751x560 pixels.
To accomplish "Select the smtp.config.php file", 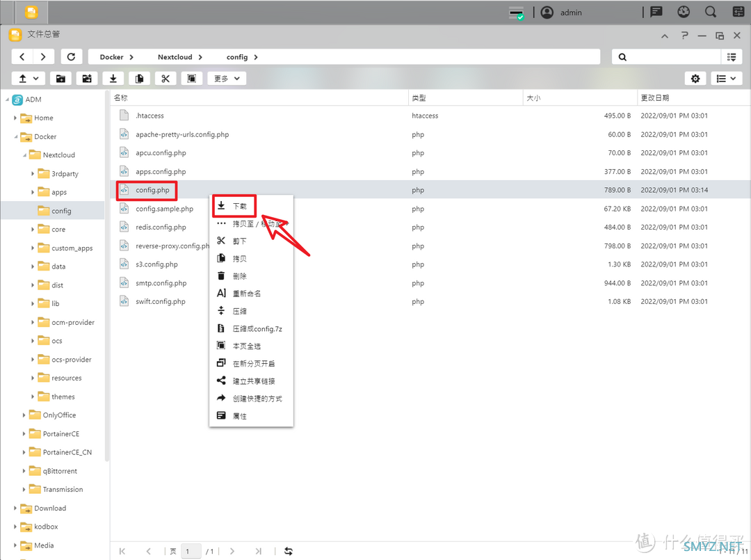I will (x=430, y=282).
